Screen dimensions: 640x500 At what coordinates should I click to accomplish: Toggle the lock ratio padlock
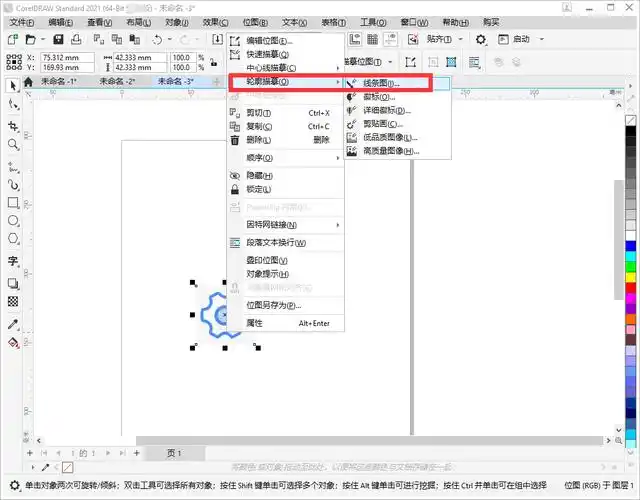213,62
